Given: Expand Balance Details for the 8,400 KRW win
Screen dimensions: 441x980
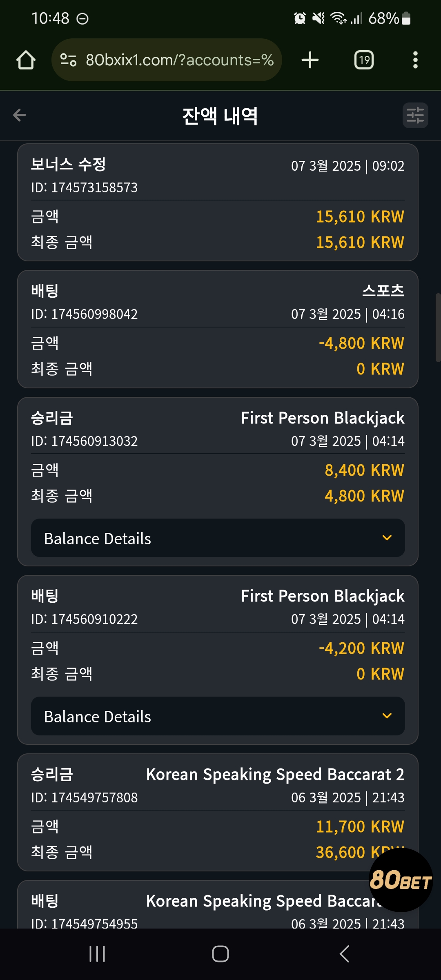Looking at the screenshot, I should click(218, 538).
